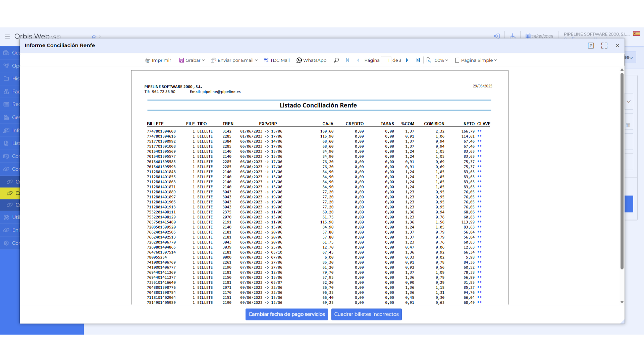Toggle fullscreen for the report dialog
This screenshot has height=362, width=644.
[604, 46]
